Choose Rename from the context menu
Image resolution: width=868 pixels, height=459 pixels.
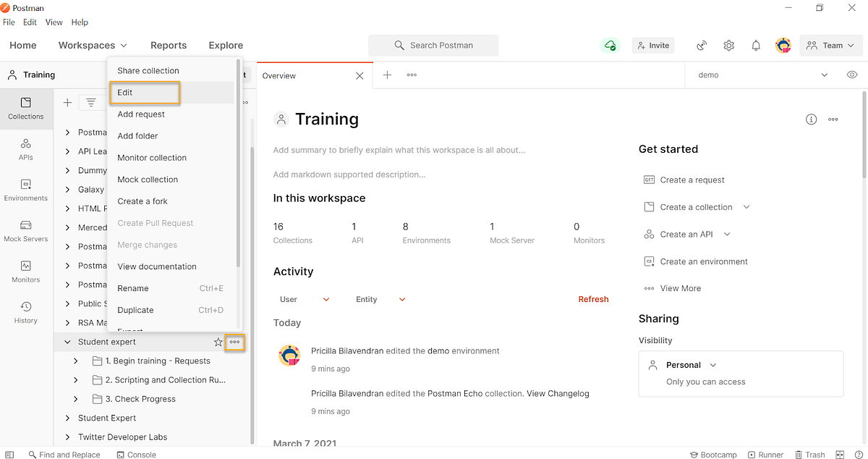tap(171, 288)
